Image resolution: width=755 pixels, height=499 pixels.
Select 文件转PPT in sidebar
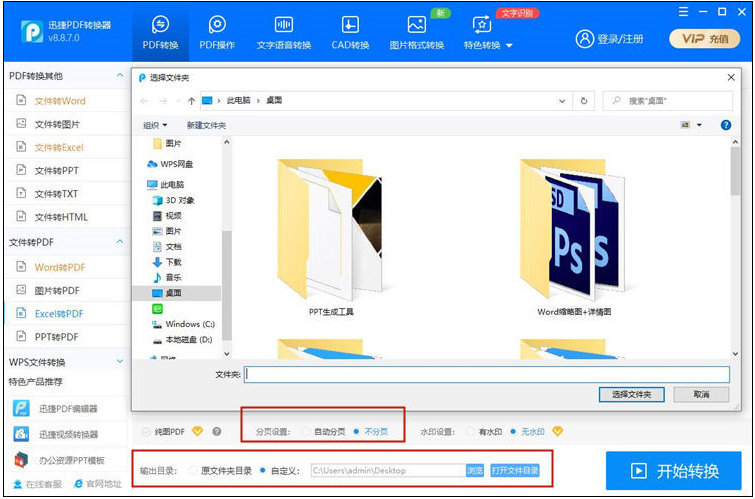(56, 171)
